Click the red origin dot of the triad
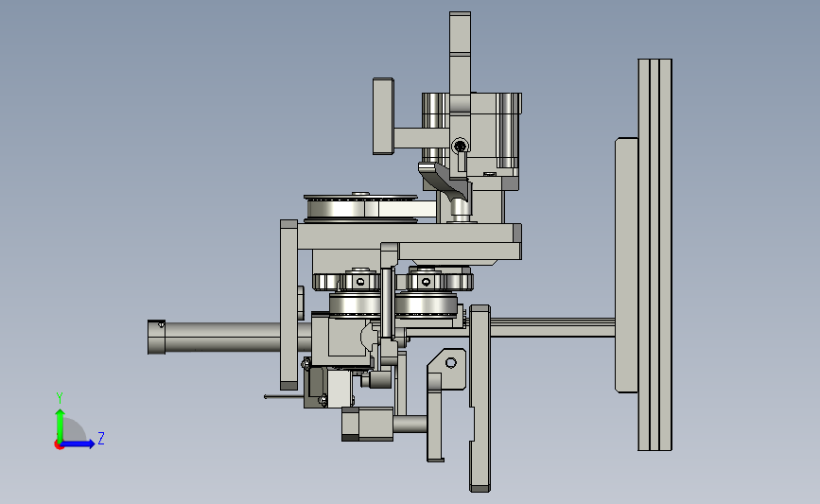This screenshot has height=504, width=820. tap(59, 445)
